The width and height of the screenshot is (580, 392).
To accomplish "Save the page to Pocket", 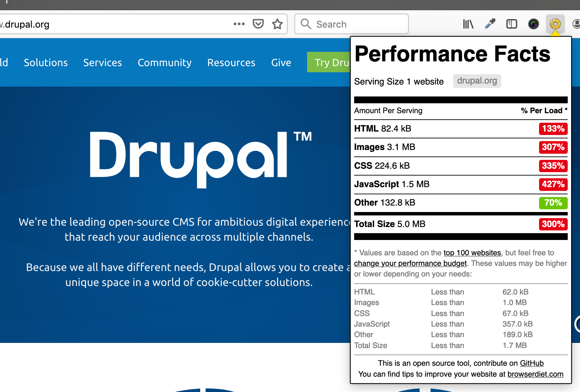I will [x=258, y=24].
